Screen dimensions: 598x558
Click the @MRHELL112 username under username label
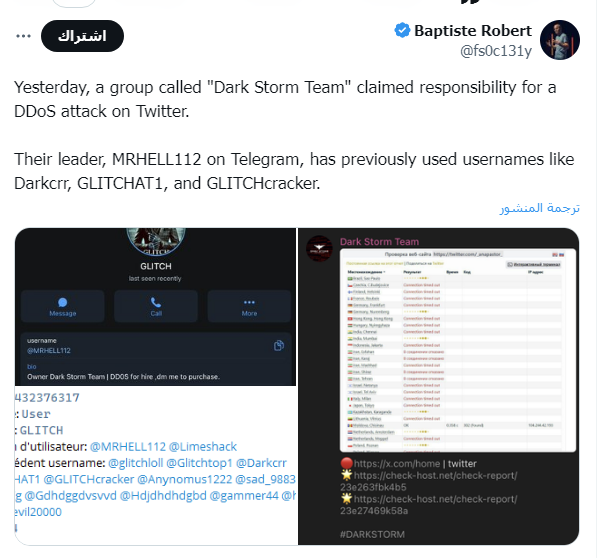pyautogui.click(x=49, y=351)
